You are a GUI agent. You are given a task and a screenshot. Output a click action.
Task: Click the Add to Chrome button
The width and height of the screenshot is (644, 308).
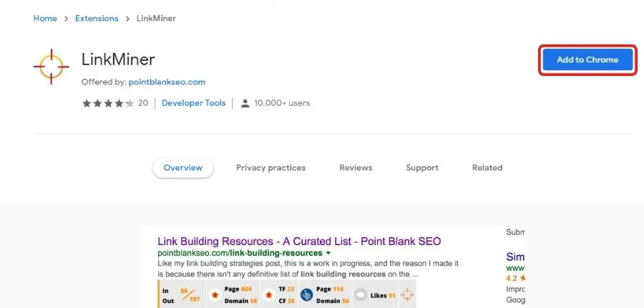[587, 59]
